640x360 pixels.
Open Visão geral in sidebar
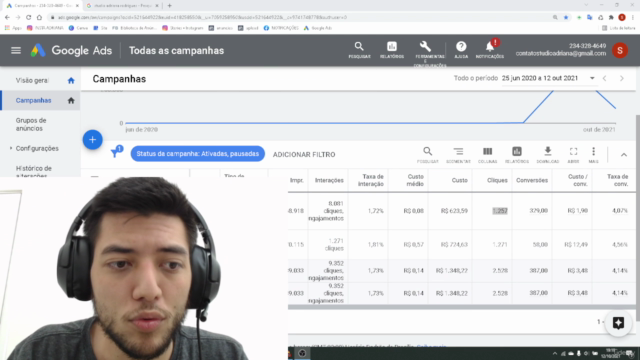(32, 80)
